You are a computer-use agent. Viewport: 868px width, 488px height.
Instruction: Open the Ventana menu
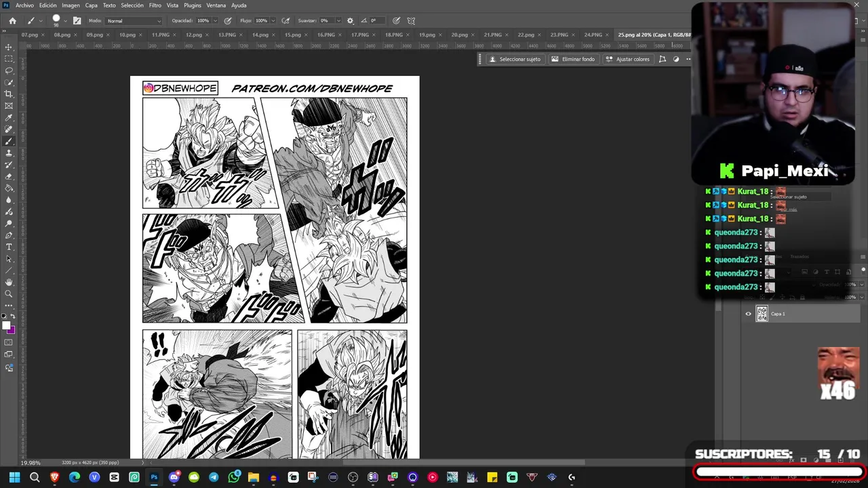pos(216,5)
